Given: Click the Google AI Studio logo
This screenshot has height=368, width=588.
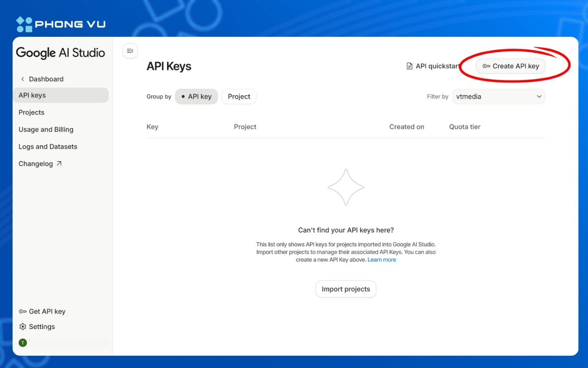Looking at the screenshot, I should coord(60,53).
